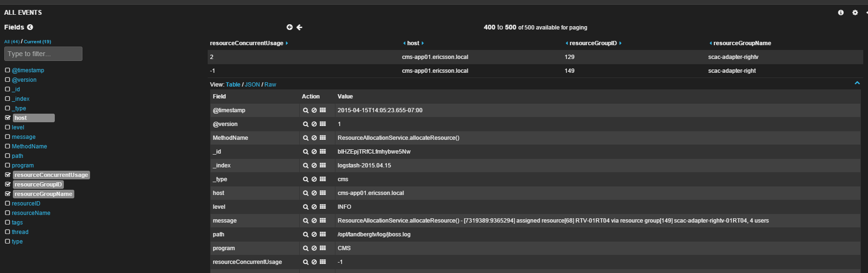Screen dimensions: 868x273
Task: Click magnifier filter icon for @timestamp row
Action: click(x=306, y=110)
